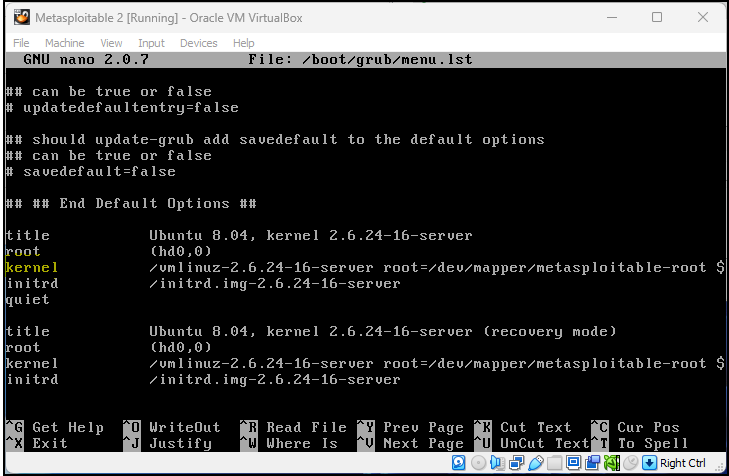Click 'File: /boot/grub/menu.lst' in nano header
The height and width of the screenshot is (476, 729).
(x=360, y=60)
